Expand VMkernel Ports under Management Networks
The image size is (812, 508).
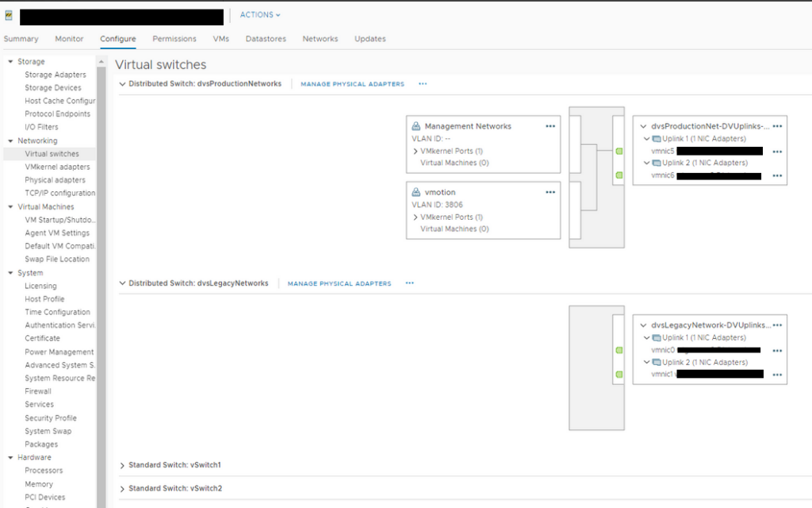[x=416, y=152]
